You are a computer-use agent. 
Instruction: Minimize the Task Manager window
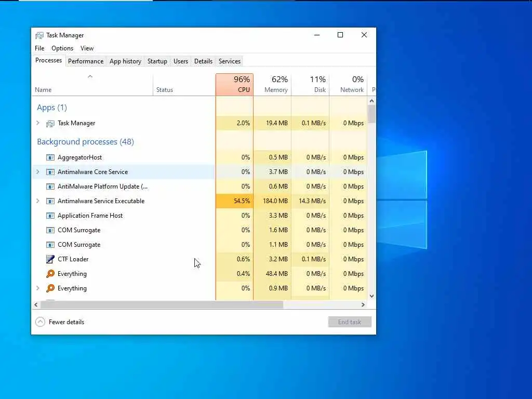[x=317, y=35]
